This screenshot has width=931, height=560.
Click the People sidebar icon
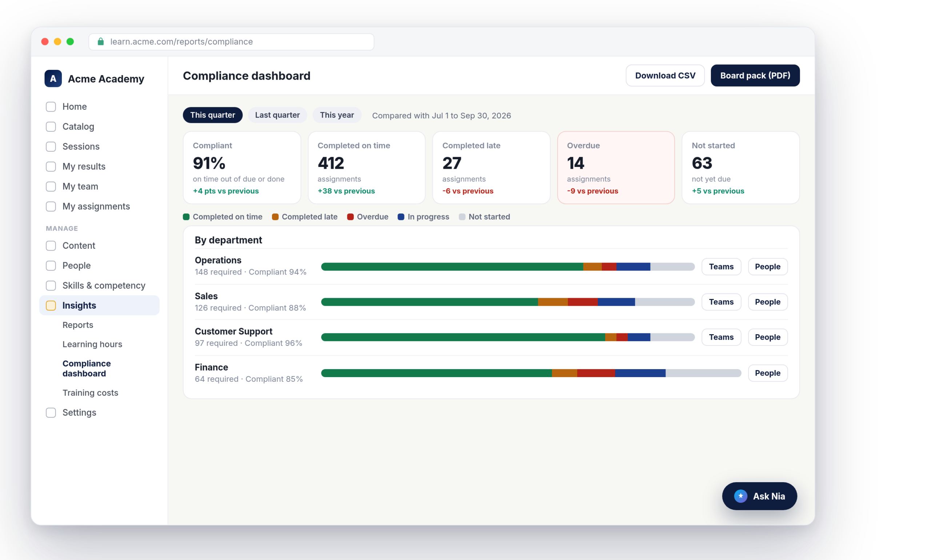[51, 266]
